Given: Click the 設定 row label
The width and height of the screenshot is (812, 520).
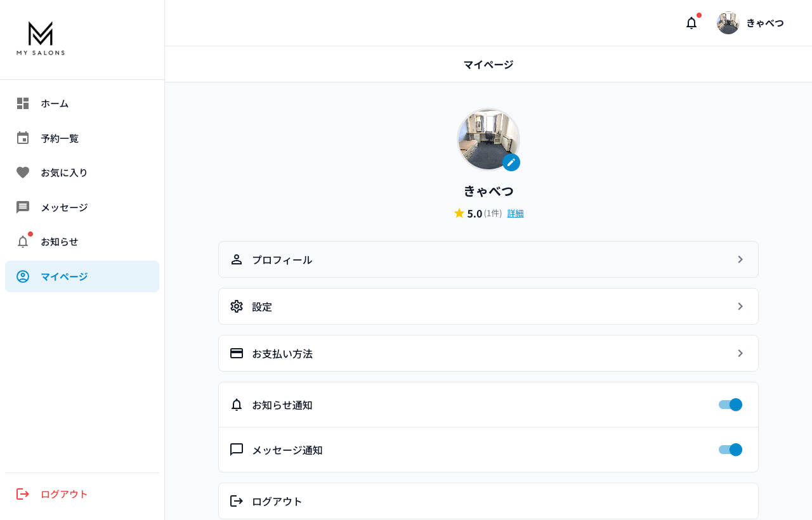Looking at the screenshot, I should 262,307.
